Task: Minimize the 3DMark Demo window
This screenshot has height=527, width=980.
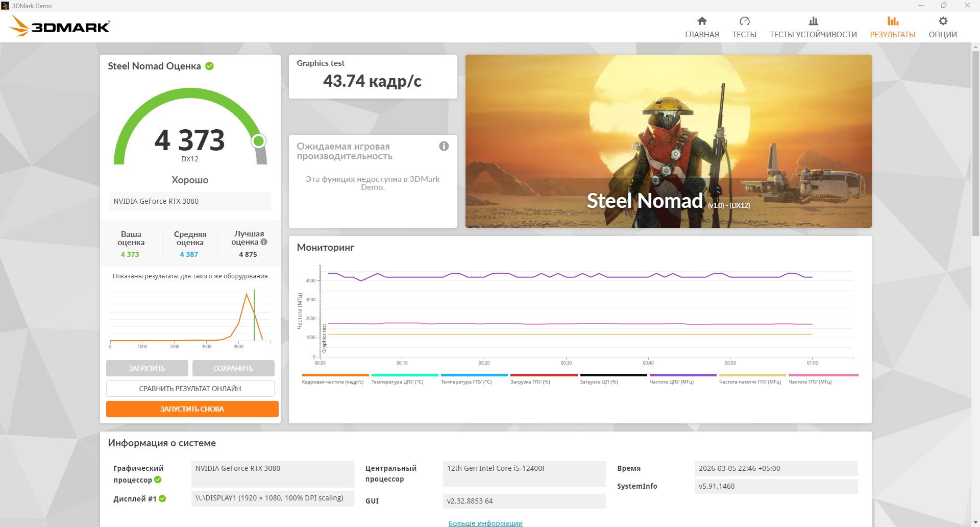Action: click(921, 6)
